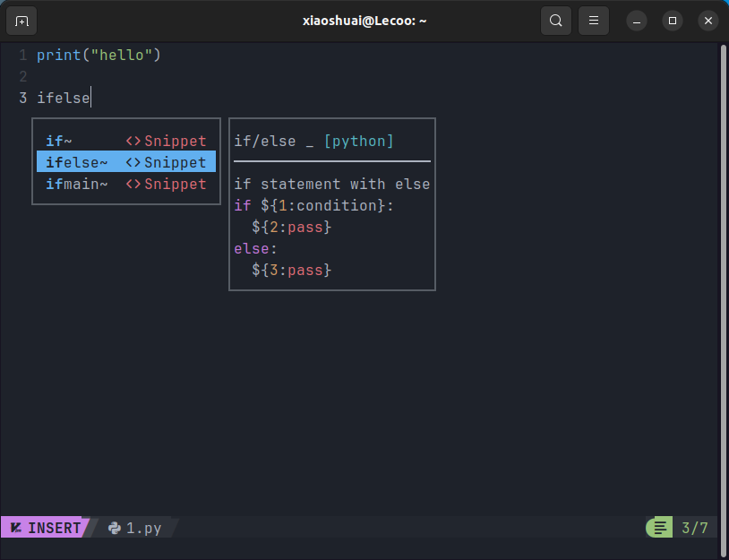Place cursor on the print("hello") line
Image resolution: width=729 pixels, height=560 pixels.
click(x=99, y=56)
